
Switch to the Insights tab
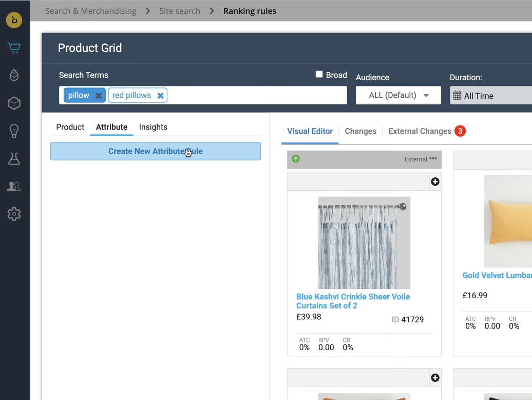tap(153, 127)
